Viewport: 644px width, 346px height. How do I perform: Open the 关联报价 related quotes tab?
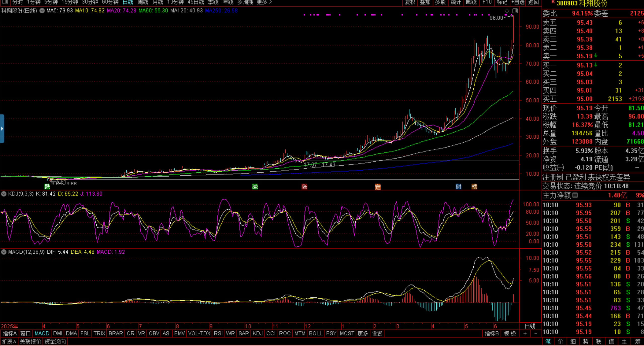click(x=30, y=341)
